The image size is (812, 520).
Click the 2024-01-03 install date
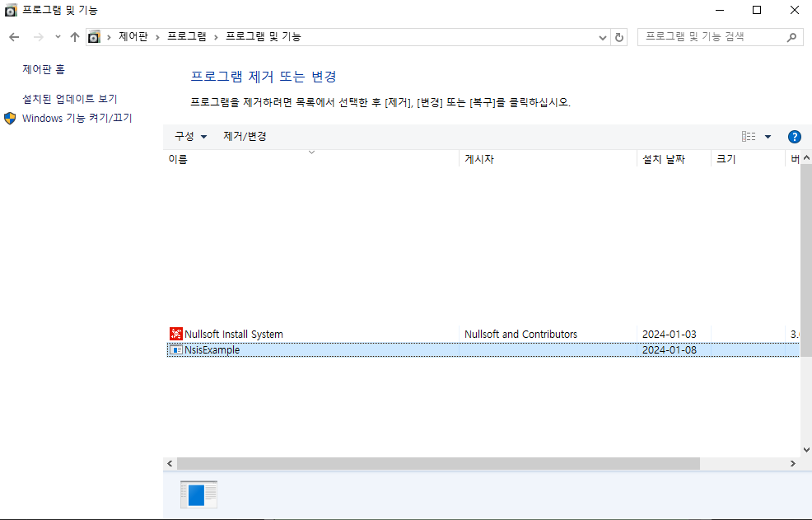(x=669, y=335)
